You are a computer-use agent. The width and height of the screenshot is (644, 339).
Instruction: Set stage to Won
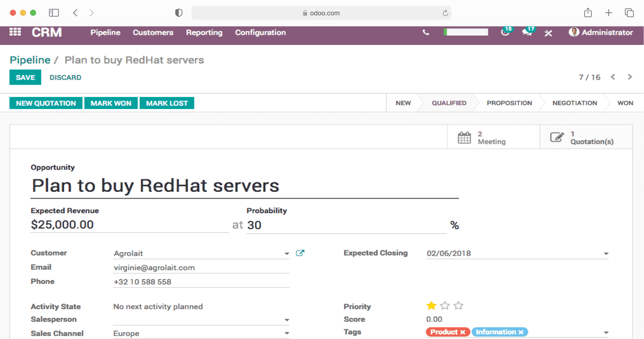(625, 103)
